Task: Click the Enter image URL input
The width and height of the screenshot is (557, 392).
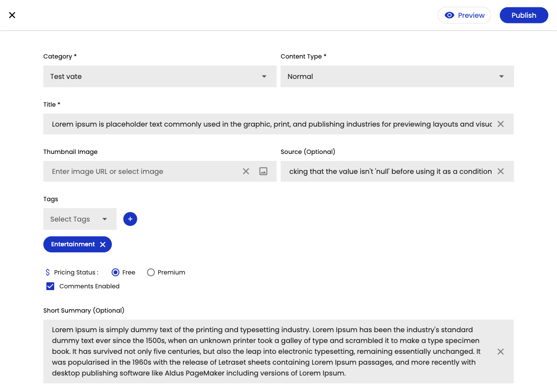Action: click(143, 171)
